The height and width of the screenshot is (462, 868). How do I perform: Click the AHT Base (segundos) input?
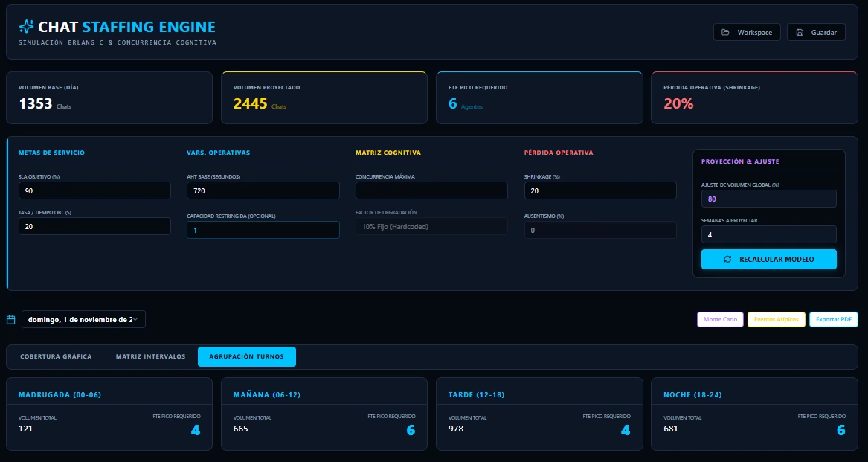click(x=263, y=190)
